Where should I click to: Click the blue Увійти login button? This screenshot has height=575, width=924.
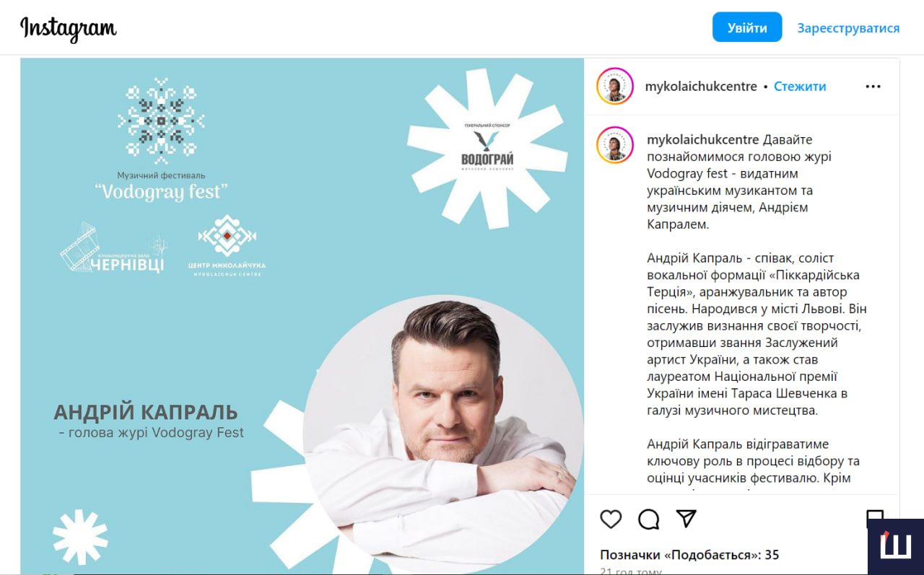(x=747, y=27)
